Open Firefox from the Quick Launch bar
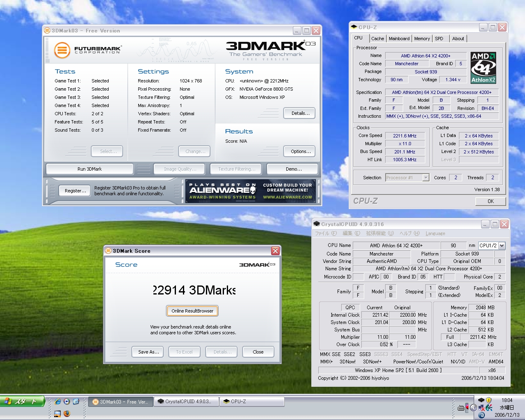The image size is (525, 420). tap(66, 413)
